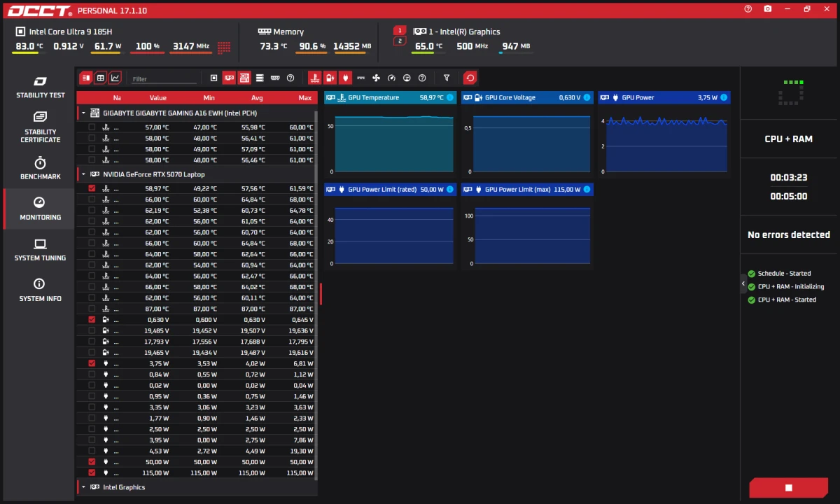Viewport: 840px width, 504px height.
Task: Open the Stability Certificate section
Action: 40,127
